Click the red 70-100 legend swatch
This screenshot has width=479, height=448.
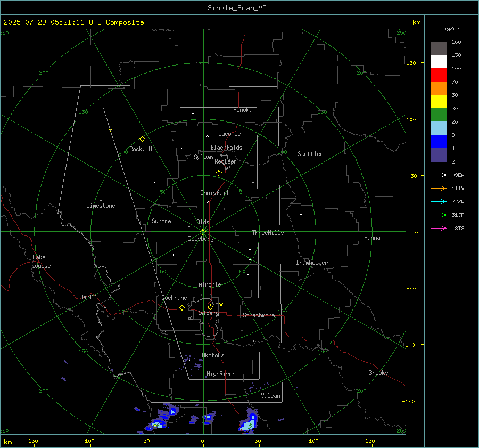[439, 75]
